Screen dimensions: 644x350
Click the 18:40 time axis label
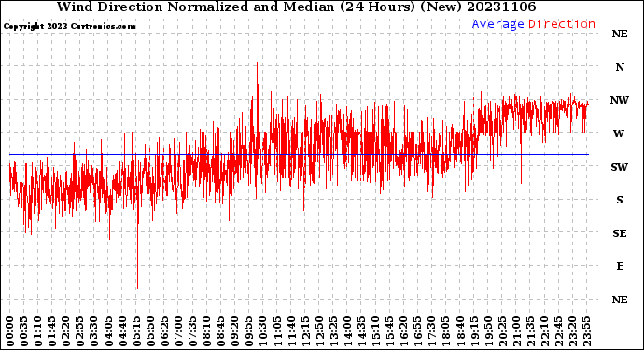point(460,331)
